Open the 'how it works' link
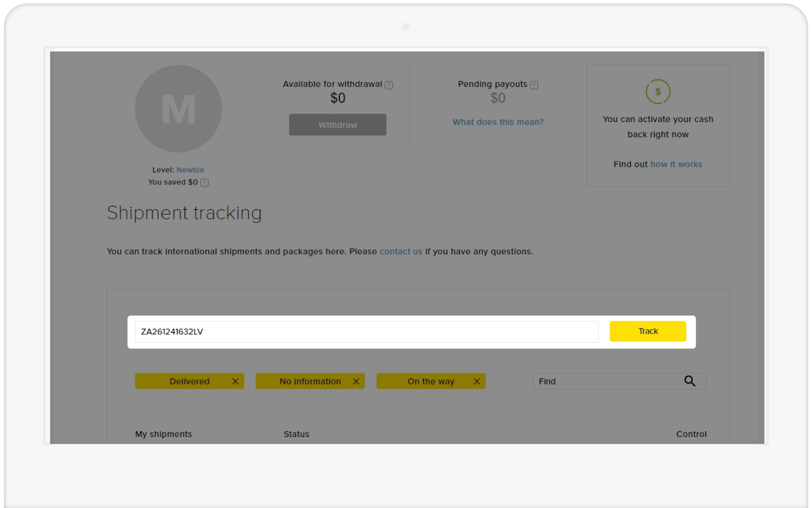The height and width of the screenshot is (508, 812). coord(676,164)
